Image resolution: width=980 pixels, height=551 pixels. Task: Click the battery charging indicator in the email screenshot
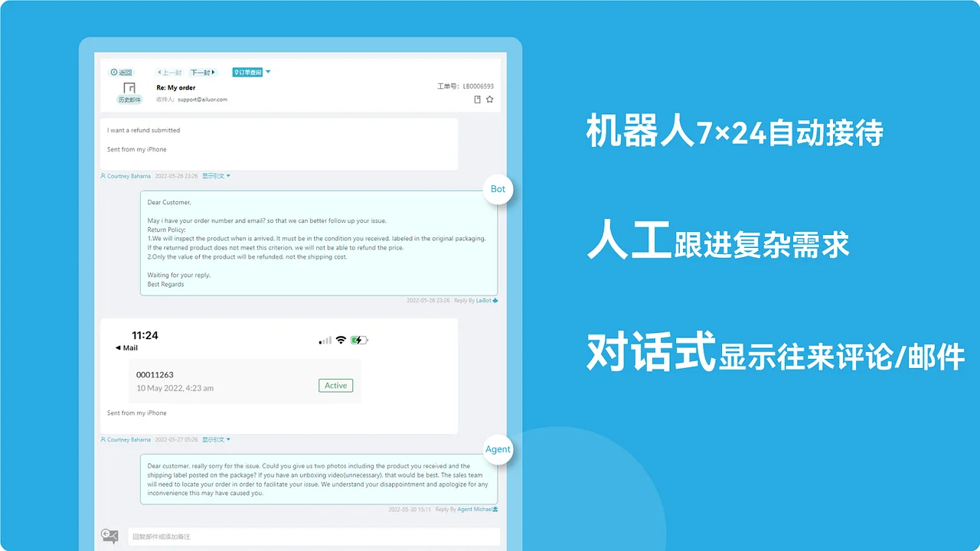click(x=358, y=340)
